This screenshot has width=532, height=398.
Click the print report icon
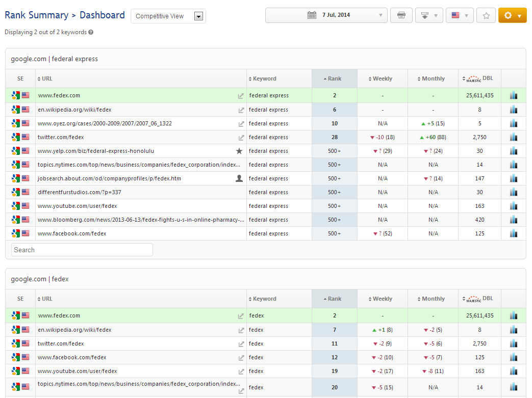[401, 16]
